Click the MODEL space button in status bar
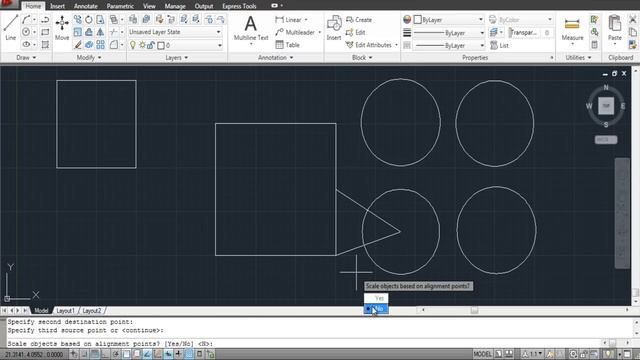Image resolution: width=640 pixels, height=360 pixels. (x=482, y=354)
